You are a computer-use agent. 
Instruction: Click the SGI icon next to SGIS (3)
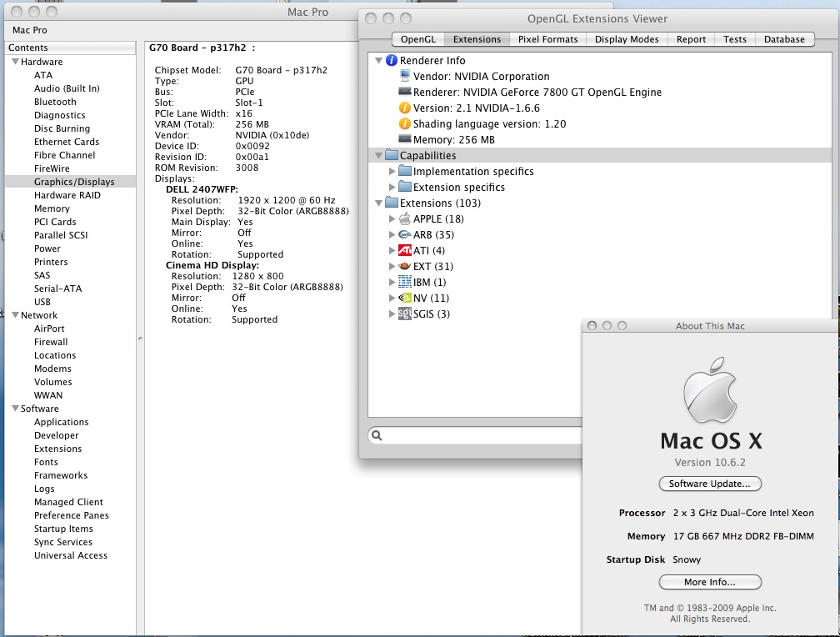(405, 313)
